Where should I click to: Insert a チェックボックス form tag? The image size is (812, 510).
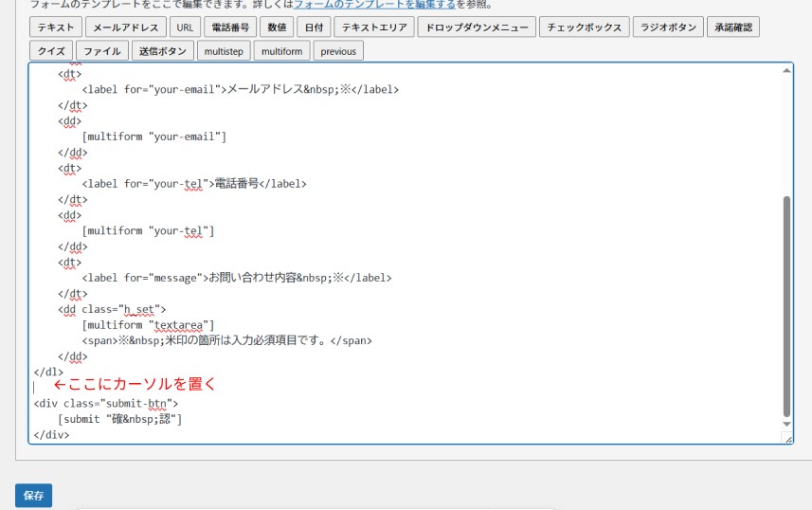(x=584, y=27)
